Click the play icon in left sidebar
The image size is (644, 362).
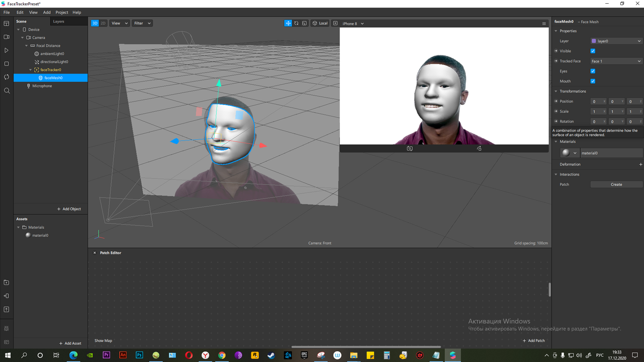[6, 50]
